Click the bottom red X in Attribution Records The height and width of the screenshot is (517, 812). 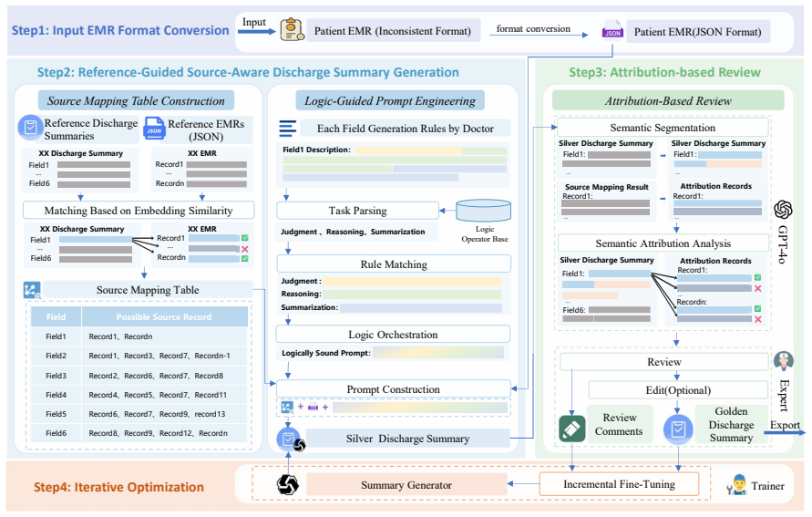pyautogui.click(x=757, y=319)
